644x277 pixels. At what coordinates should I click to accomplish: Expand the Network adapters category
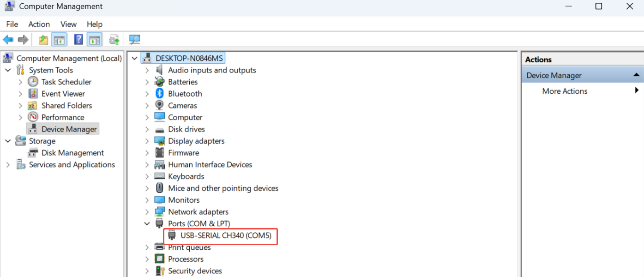[147, 212]
